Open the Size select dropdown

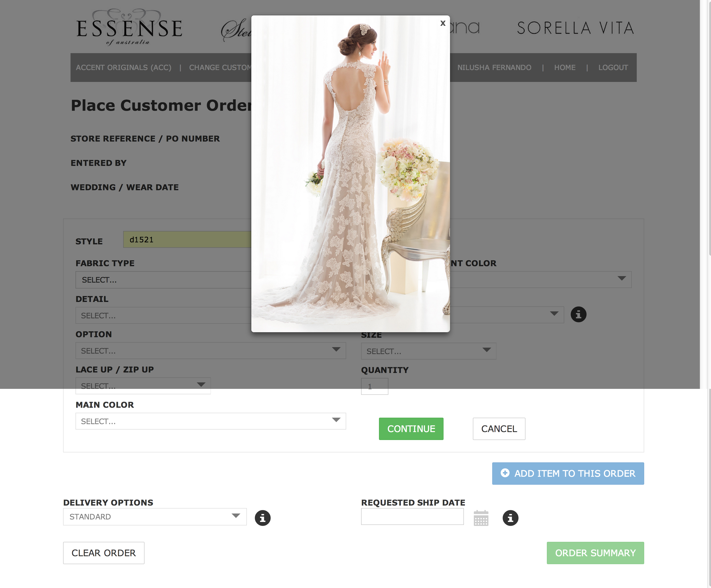429,351
